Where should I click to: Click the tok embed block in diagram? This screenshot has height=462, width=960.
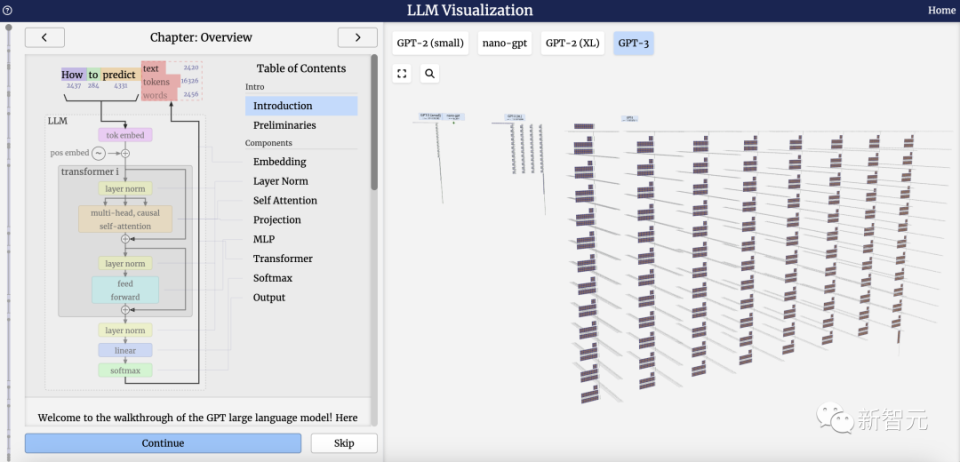coord(125,135)
